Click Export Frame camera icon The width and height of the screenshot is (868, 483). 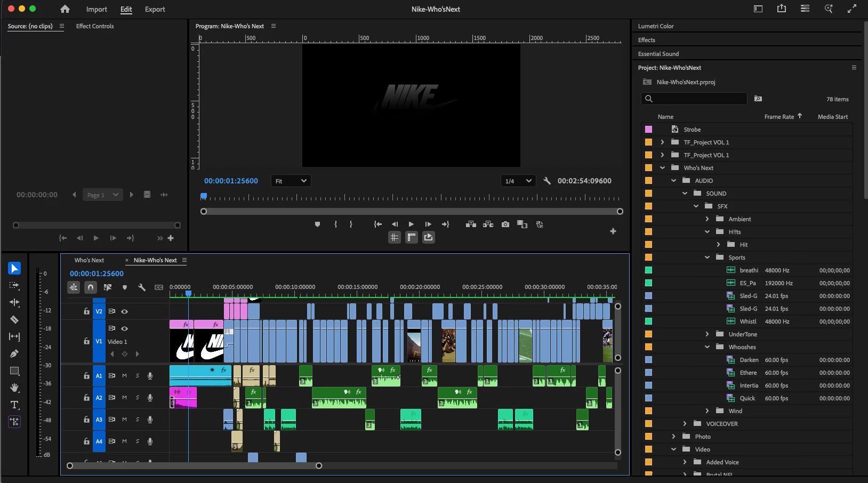[505, 224]
